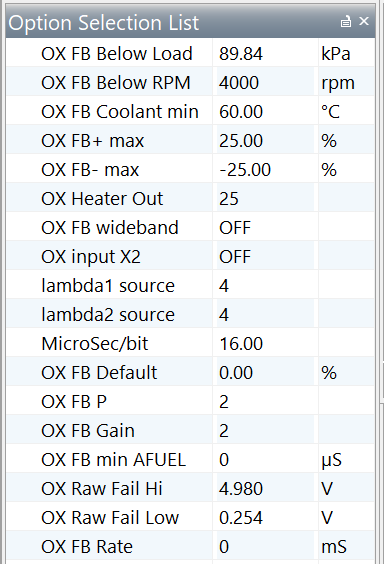Open the lambda2 source value selector

pyautogui.click(x=265, y=315)
